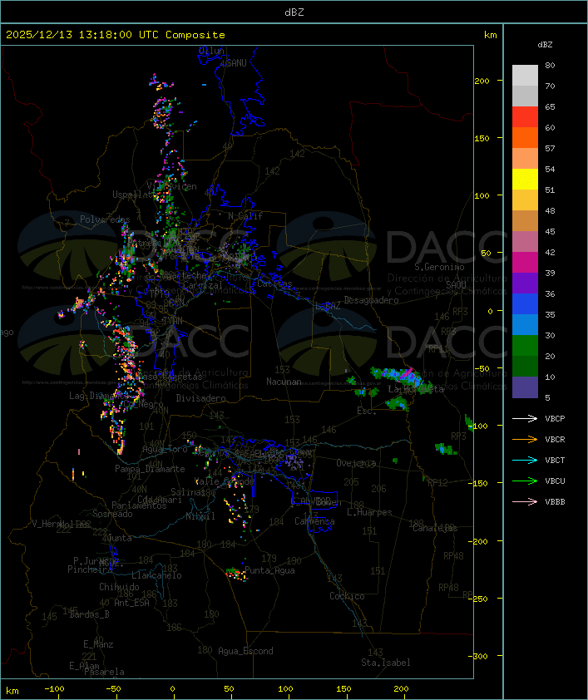This screenshot has height=700, width=588.
Task: Click the Polvaredas place label
Action: (105, 219)
